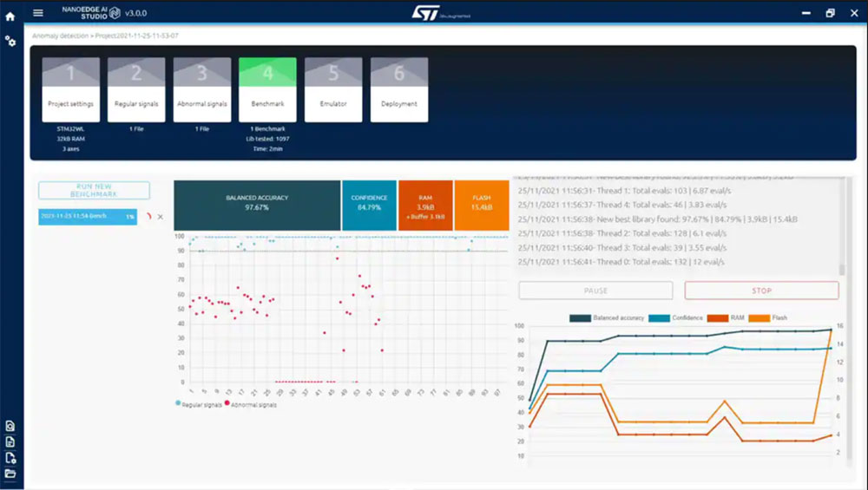The width and height of the screenshot is (868, 490).
Task: Open the document search icon in sidebar
Action: pyautogui.click(x=10, y=426)
